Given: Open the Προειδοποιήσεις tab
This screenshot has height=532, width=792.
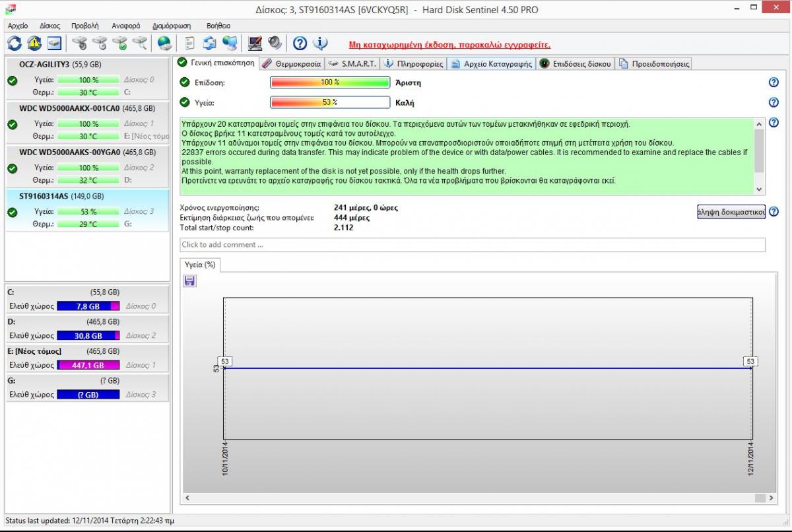Looking at the screenshot, I should [x=654, y=64].
